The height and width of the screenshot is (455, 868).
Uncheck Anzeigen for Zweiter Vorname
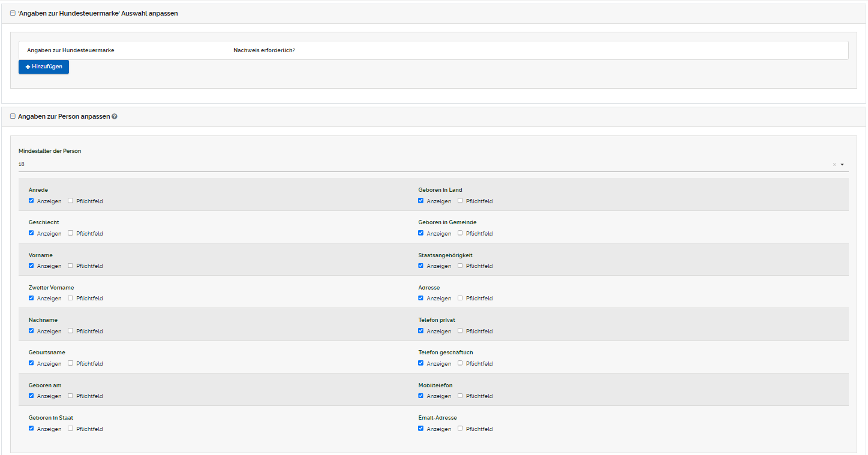pyautogui.click(x=31, y=298)
